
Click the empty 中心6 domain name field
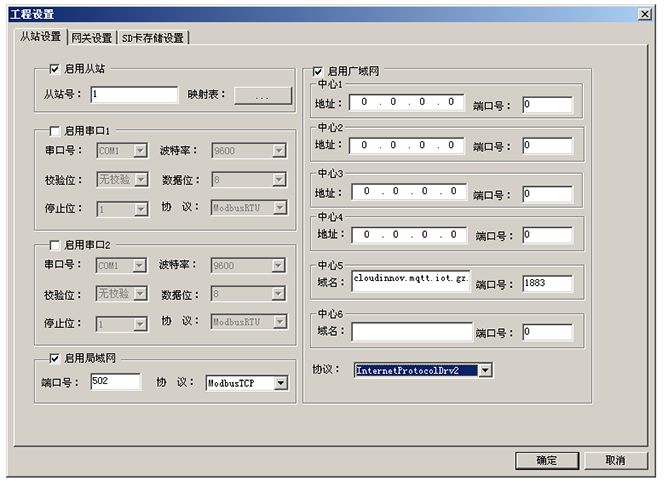(411, 332)
